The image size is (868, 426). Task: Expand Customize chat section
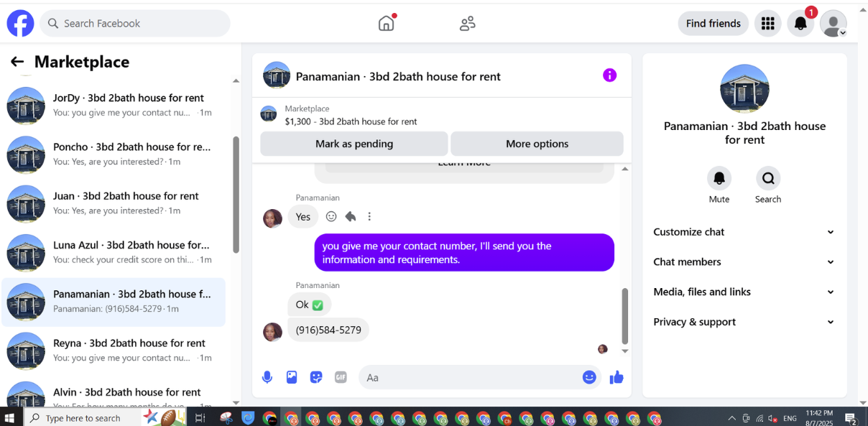(744, 232)
